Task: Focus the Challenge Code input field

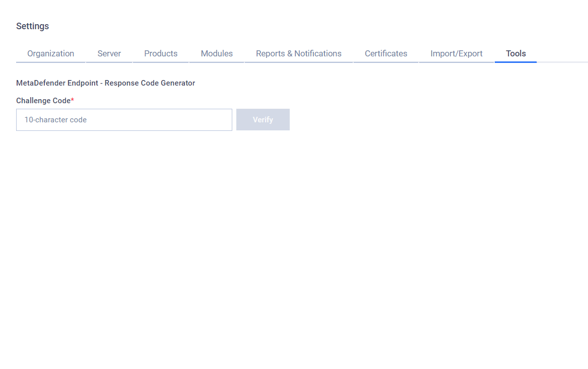Action: [x=124, y=120]
